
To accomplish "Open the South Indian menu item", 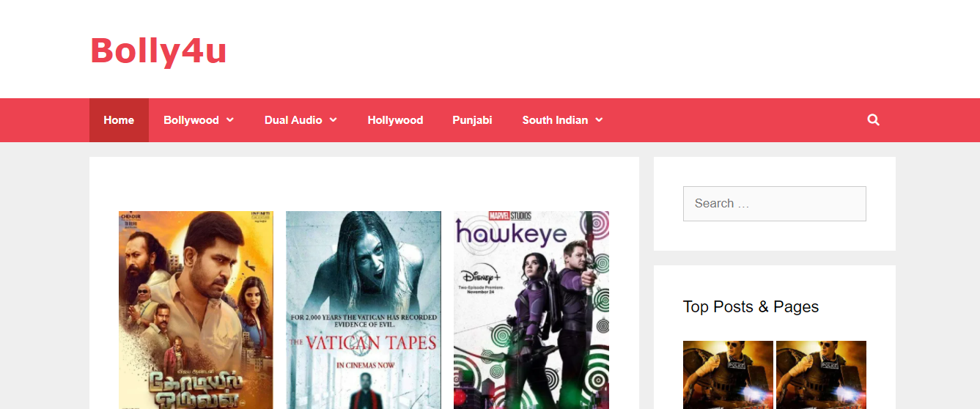I will (555, 120).
